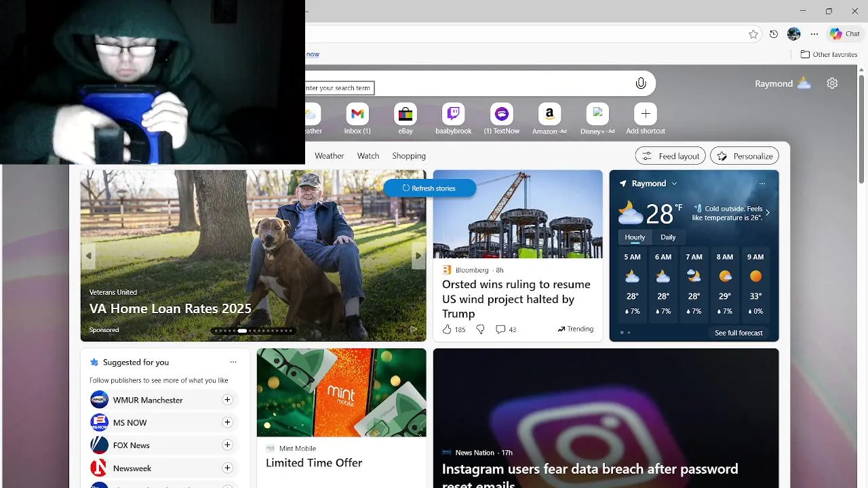Like the Orsted article thumbs up
Viewport: 868px width, 488px height.
447,329
